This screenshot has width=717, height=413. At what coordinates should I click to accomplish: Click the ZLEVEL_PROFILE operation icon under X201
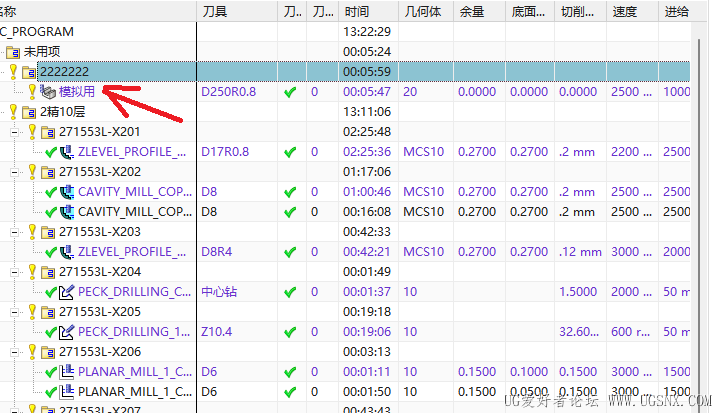click(67, 152)
